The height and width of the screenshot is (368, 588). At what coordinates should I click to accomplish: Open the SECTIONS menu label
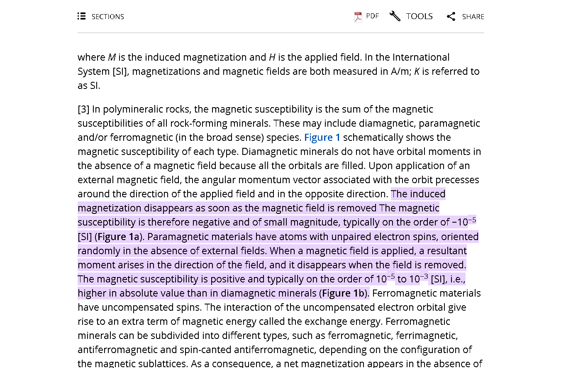(x=107, y=17)
